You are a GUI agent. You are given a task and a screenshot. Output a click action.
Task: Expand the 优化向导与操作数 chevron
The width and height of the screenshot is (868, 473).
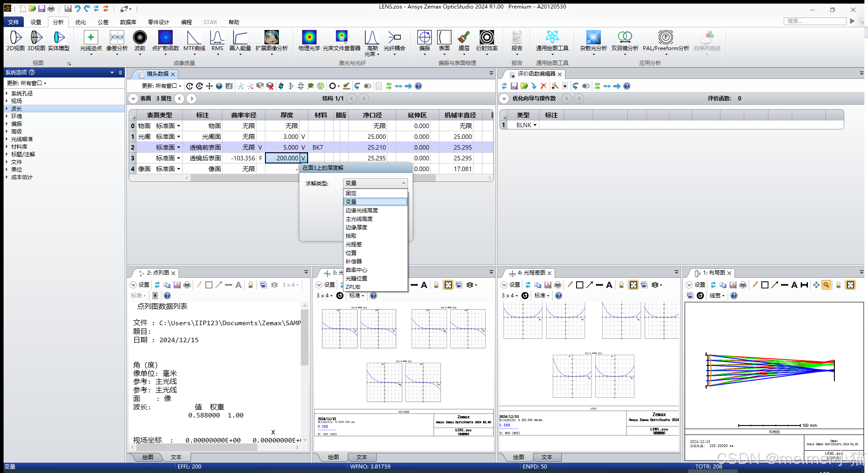504,99
